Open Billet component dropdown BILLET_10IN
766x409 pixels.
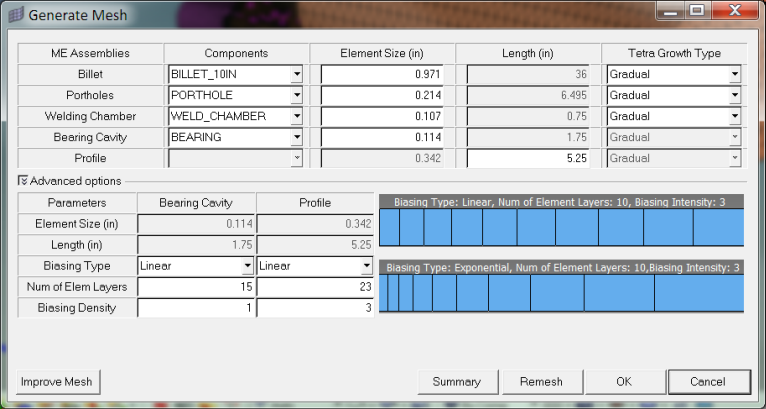pos(296,74)
